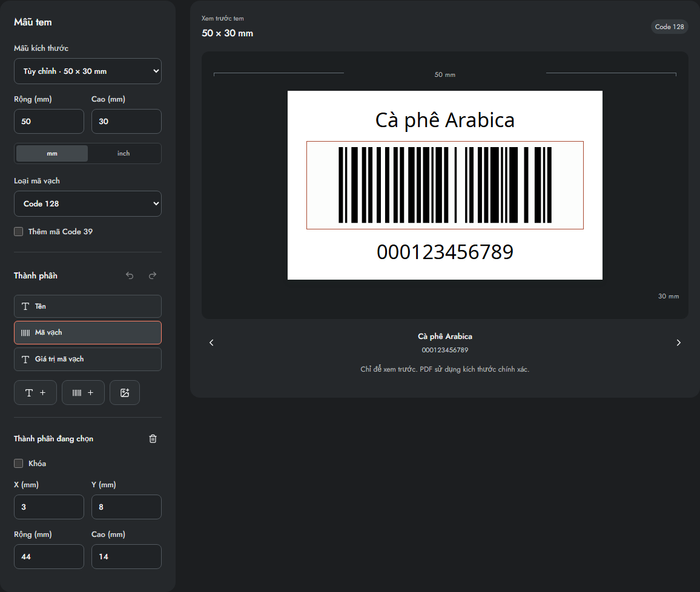
Task: Select the 'Mã vạch' component
Action: 87,333
